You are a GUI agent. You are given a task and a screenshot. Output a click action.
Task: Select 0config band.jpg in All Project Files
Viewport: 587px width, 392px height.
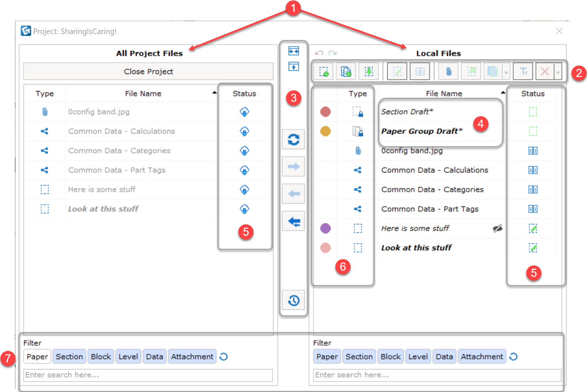(x=99, y=111)
